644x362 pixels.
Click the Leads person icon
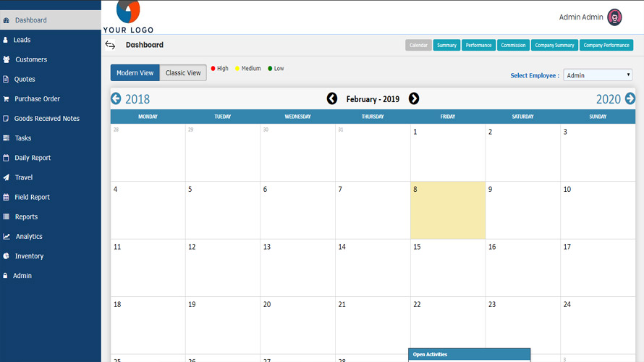5,40
